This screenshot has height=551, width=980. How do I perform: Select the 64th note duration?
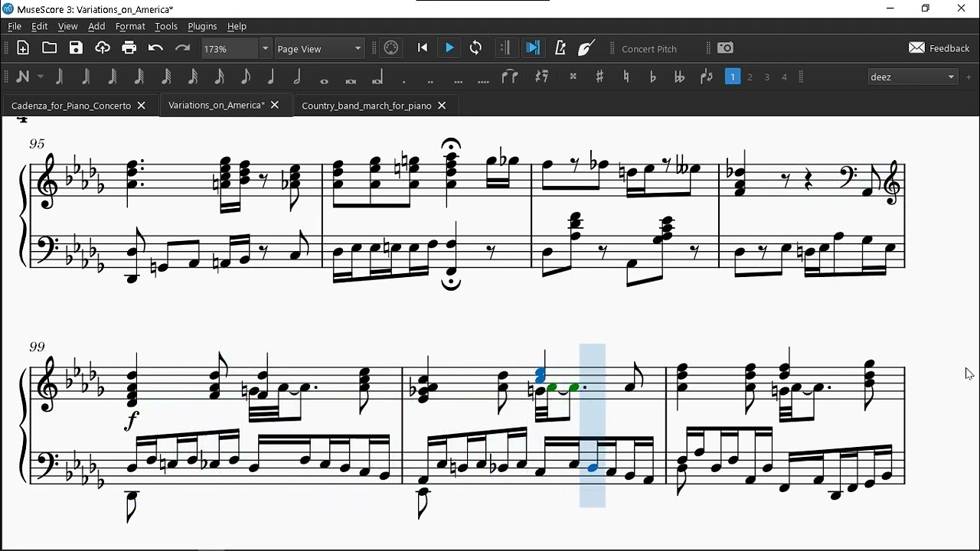166,77
